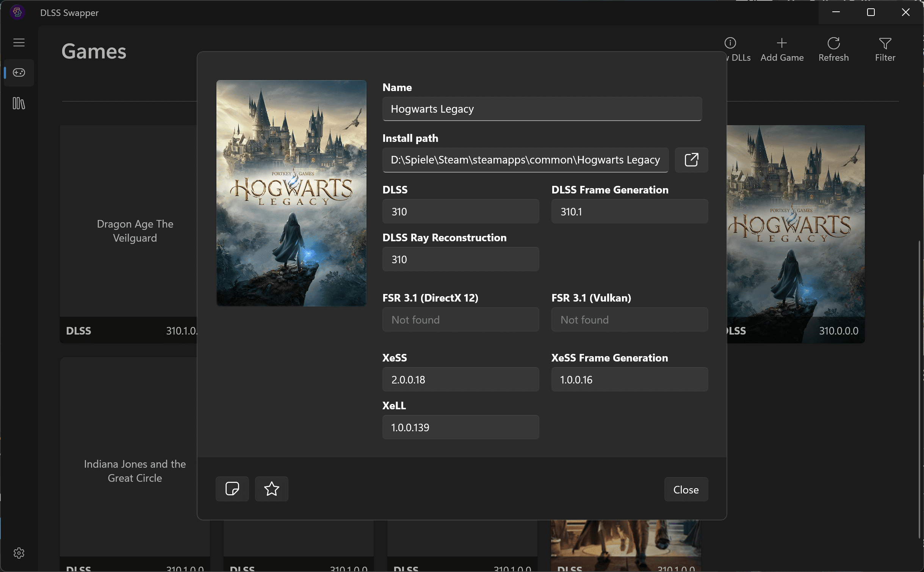Click the Games page heading
The image size is (924, 572).
(94, 51)
